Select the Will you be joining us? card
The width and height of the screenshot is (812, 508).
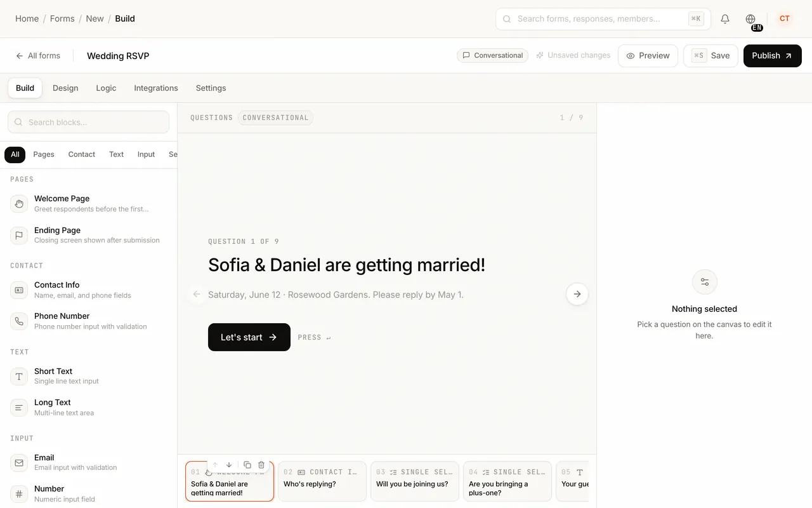415,481
